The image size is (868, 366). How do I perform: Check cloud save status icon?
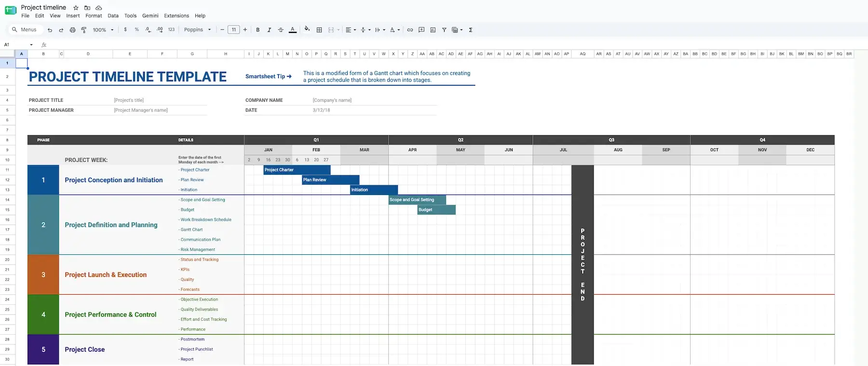(x=99, y=8)
